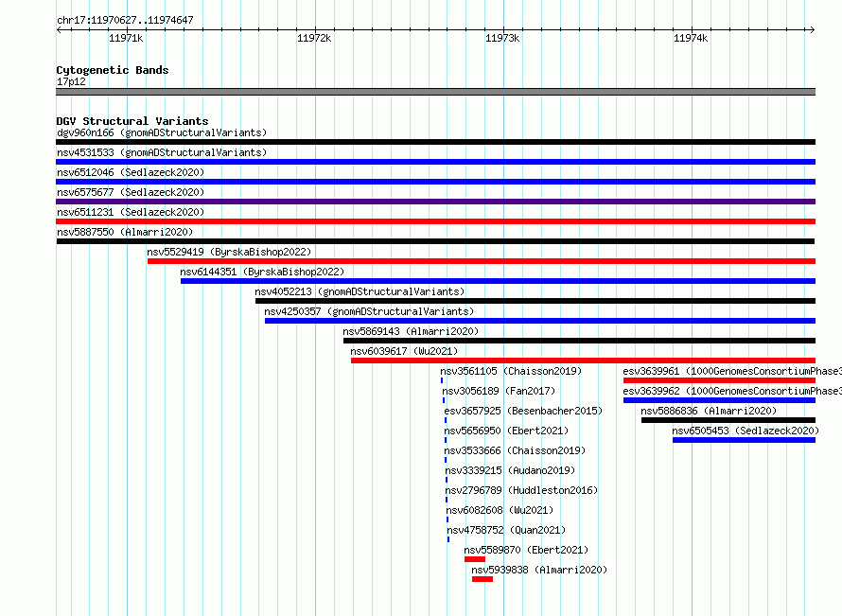Click the 11971k ruler tick label
This screenshot has height=616, width=842.
coord(126,38)
